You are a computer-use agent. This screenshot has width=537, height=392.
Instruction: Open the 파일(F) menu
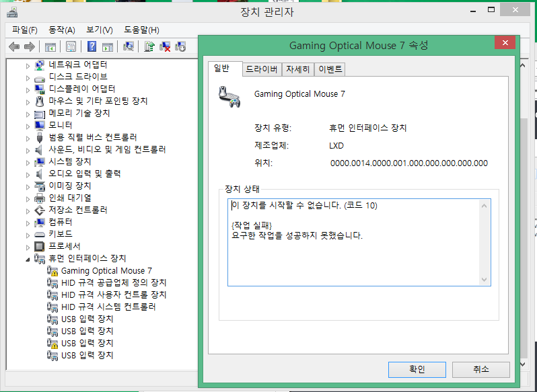(25, 30)
